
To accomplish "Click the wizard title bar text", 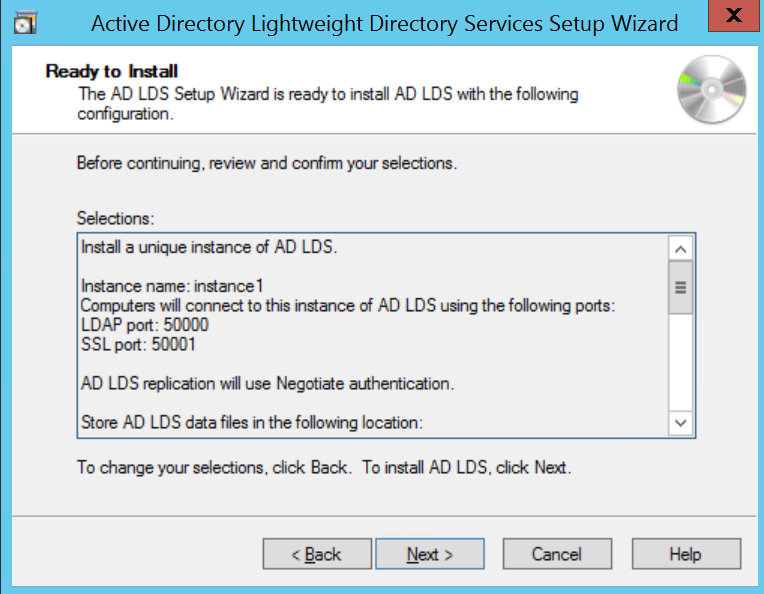I will tap(384, 22).
